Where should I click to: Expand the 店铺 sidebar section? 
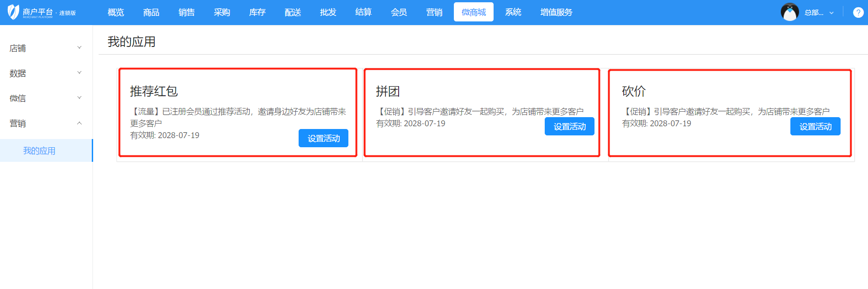click(46, 48)
